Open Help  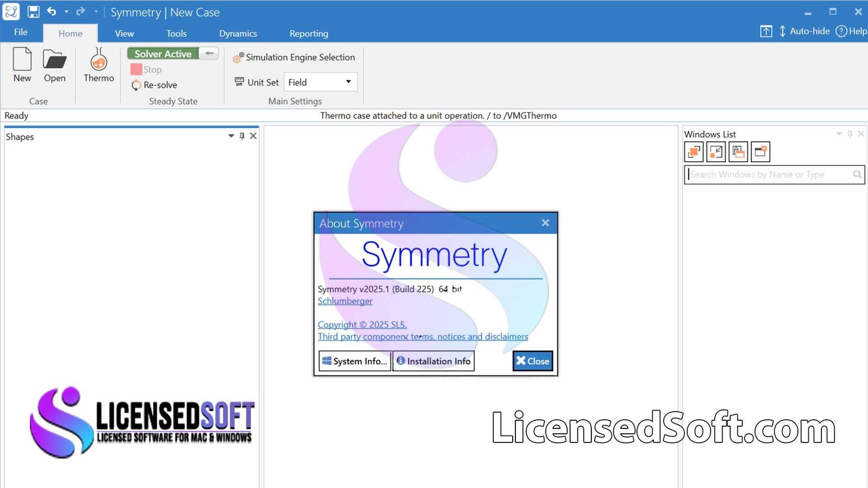[x=851, y=31]
